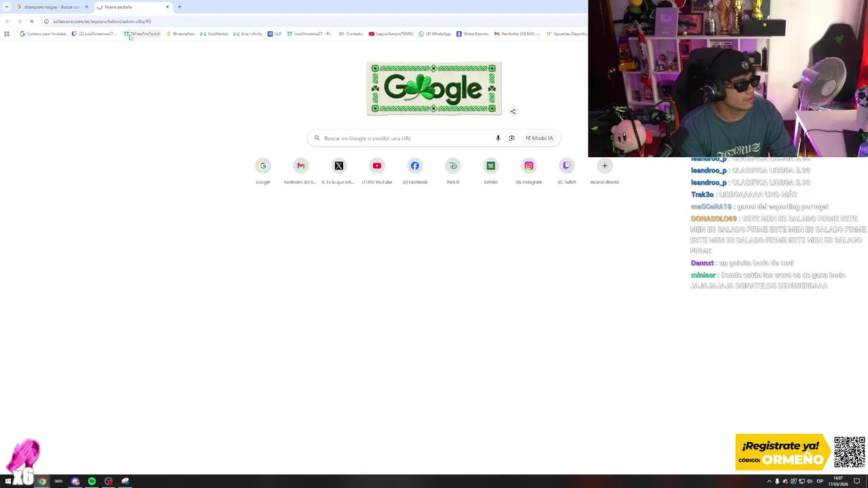Open the Apuestas Deportivas bookmark

click(567, 34)
